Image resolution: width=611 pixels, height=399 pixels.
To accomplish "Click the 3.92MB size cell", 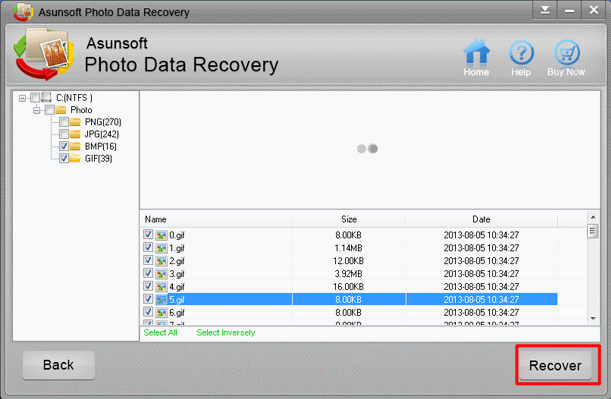I will tap(348, 274).
